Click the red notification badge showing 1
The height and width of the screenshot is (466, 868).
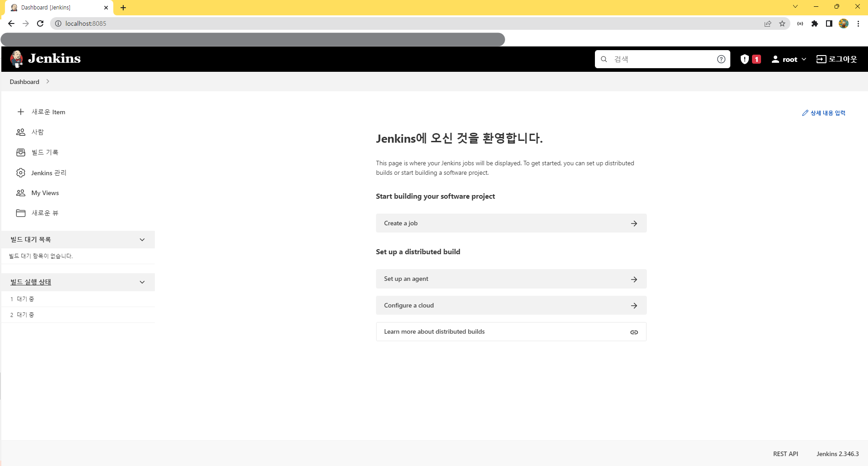point(757,59)
